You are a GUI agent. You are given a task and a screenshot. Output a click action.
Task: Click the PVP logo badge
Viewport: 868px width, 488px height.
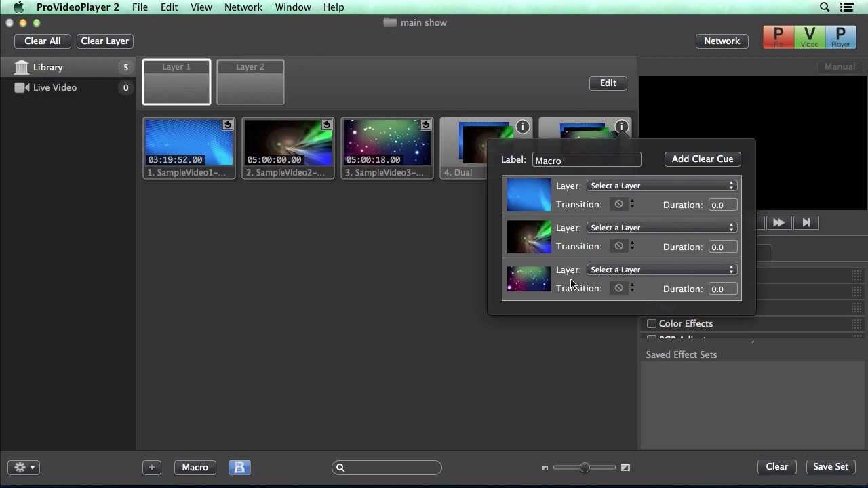tap(809, 37)
